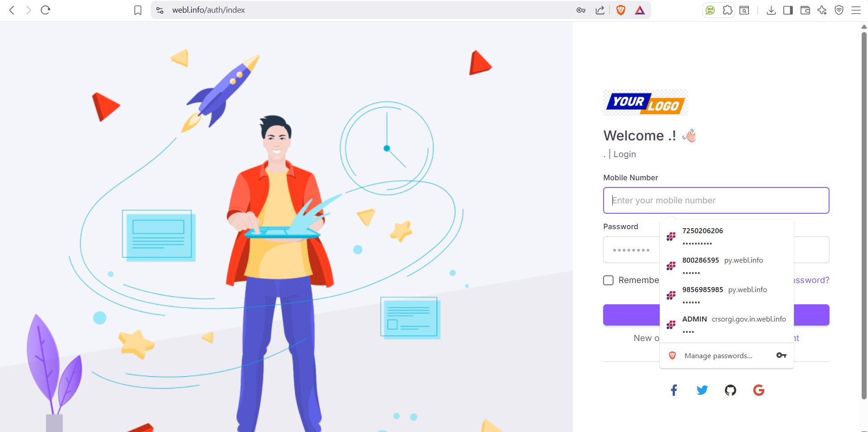The width and height of the screenshot is (868, 432).
Task: Click the Twitter login icon
Action: [702, 390]
